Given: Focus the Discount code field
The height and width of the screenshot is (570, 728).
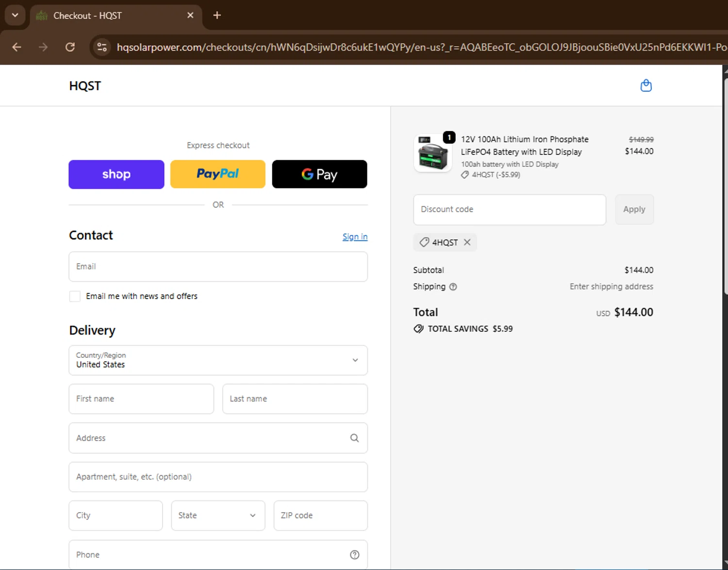Looking at the screenshot, I should coord(510,210).
